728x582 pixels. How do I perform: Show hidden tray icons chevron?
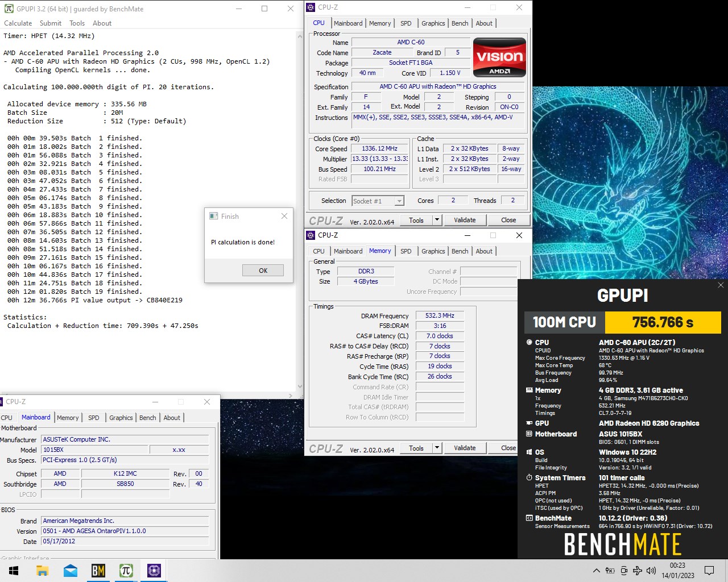596,571
